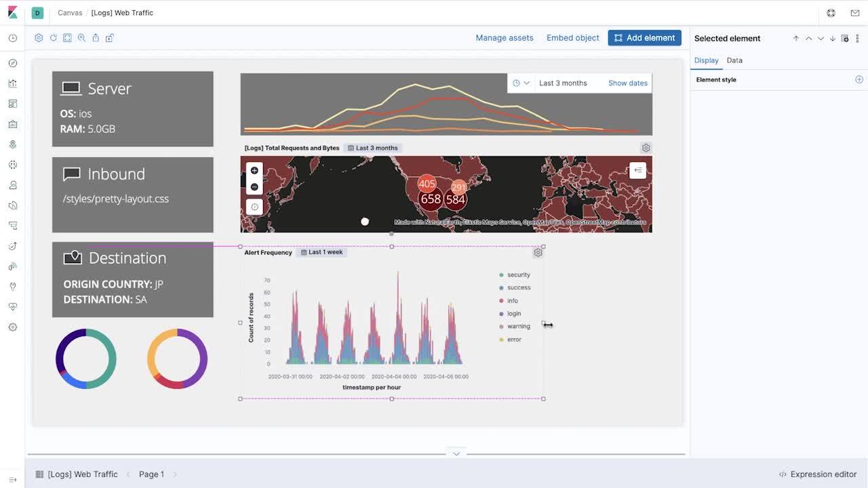Click the 584 cluster on the map
This screenshot has height=488, width=868.
click(456, 199)
